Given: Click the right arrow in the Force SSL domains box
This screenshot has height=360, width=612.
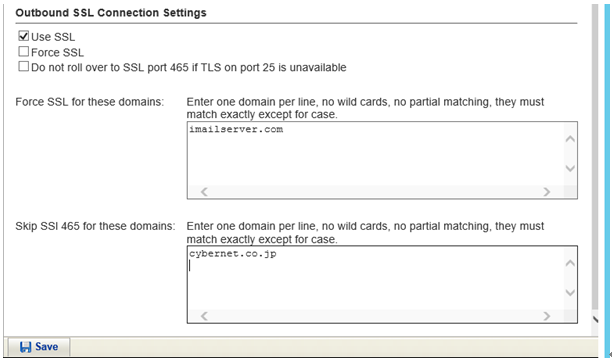Looking at the screenshot, I should click(547, 192).
